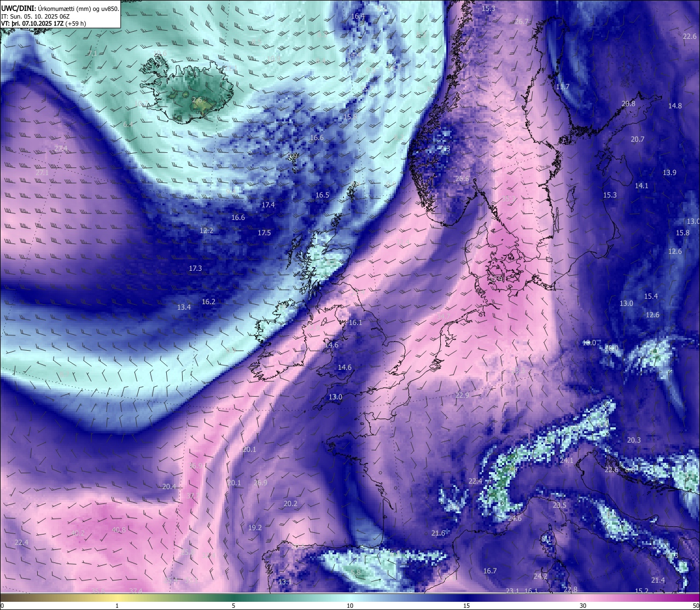Click the 13.4 value on the map
700x610 pixels.
(x=184, y=307)
